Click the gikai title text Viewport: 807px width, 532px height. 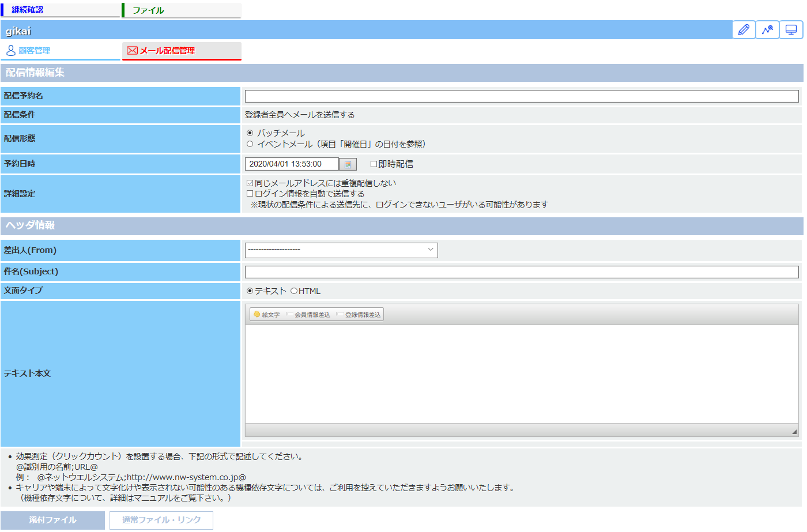18,31
